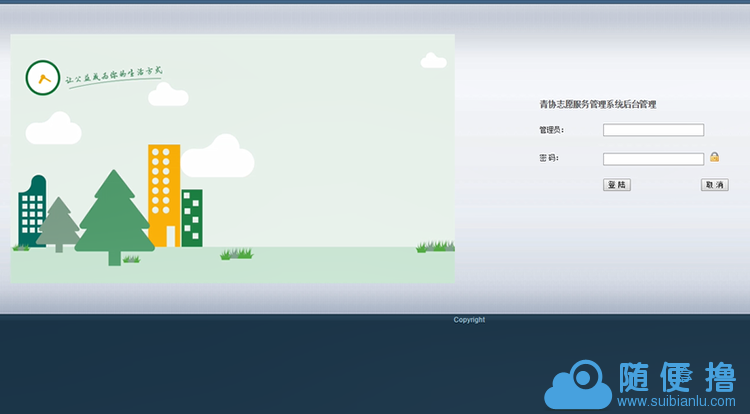This screenshot has height=414, width=750.
Task: Click the round green logo badge
Action: [43, 77]
